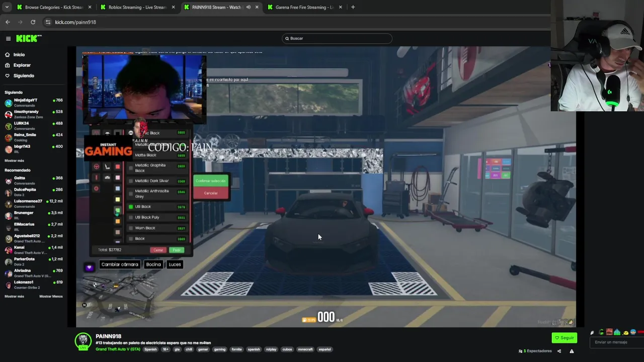644x362 pixels.
Task: Click the Buscar search field
Action: [337, 38]
